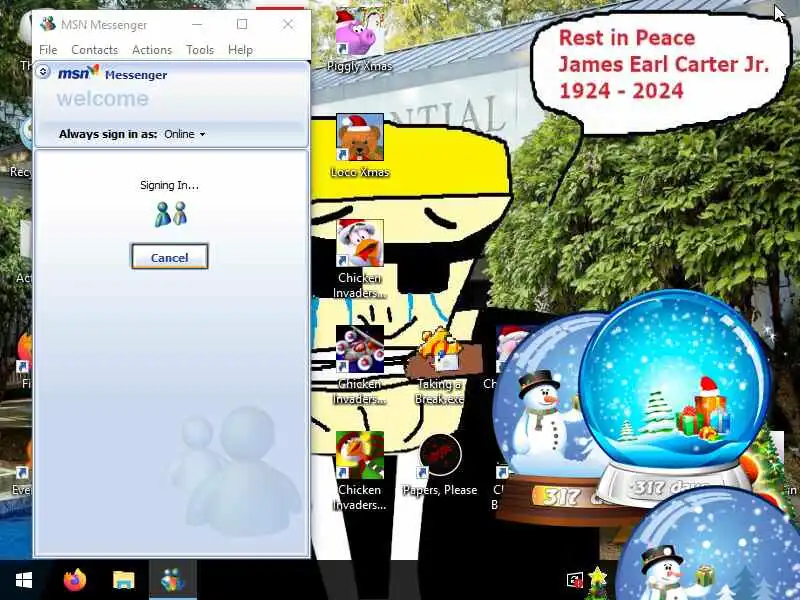
Task: Click the Windows Start button
Action: 24,580
